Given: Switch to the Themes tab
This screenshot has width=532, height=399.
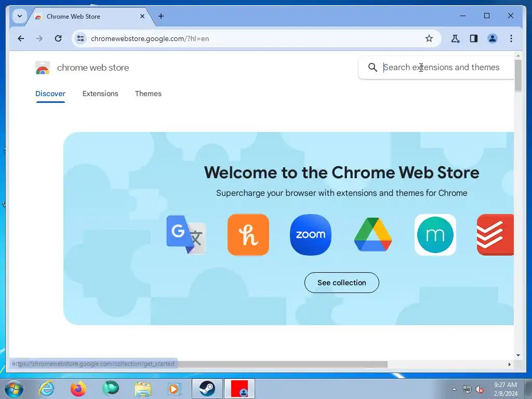Looking at the screenshot, I should [148, 94].
